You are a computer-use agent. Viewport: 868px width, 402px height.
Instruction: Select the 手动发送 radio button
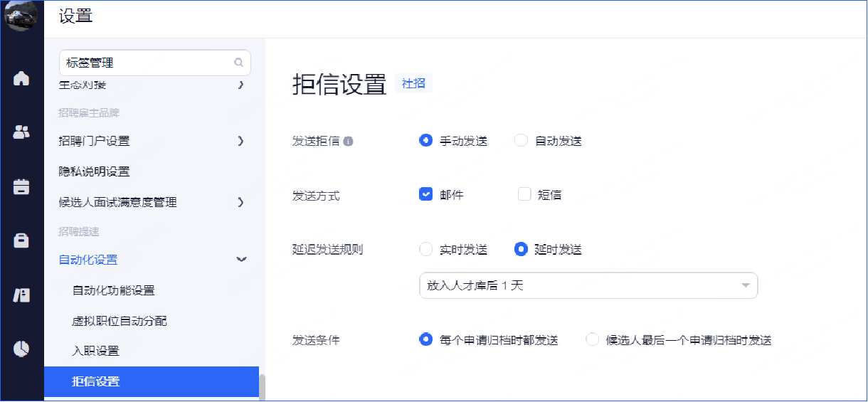425,141
